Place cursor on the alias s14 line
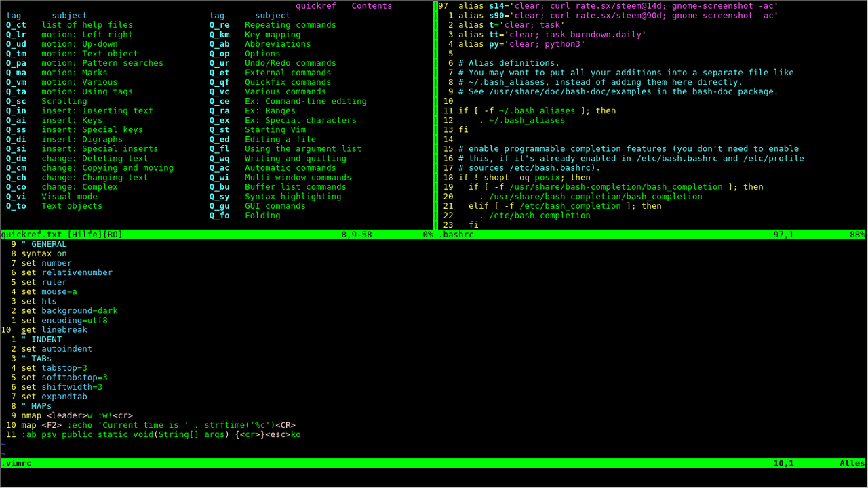Screen dimensions: 868x488 (x=618, y=6)
